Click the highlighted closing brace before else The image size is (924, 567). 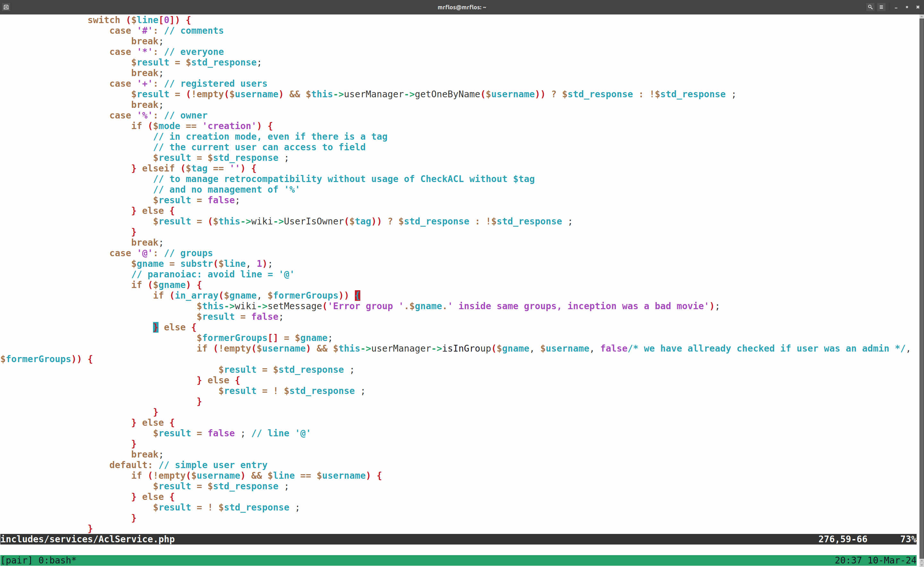tap(156, 327)
